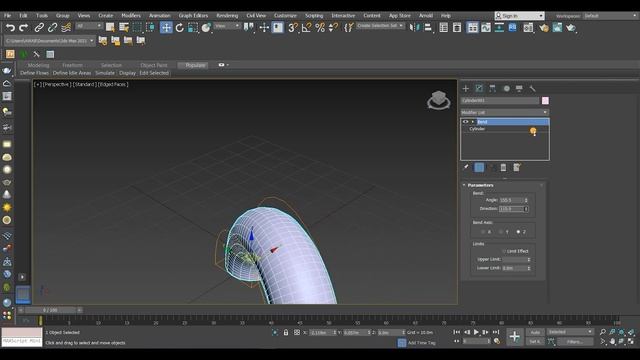Open the Workspaces Default dropdown
This screenshot has width=640, height=360.
pyautogui.click(x=611, y=16)
